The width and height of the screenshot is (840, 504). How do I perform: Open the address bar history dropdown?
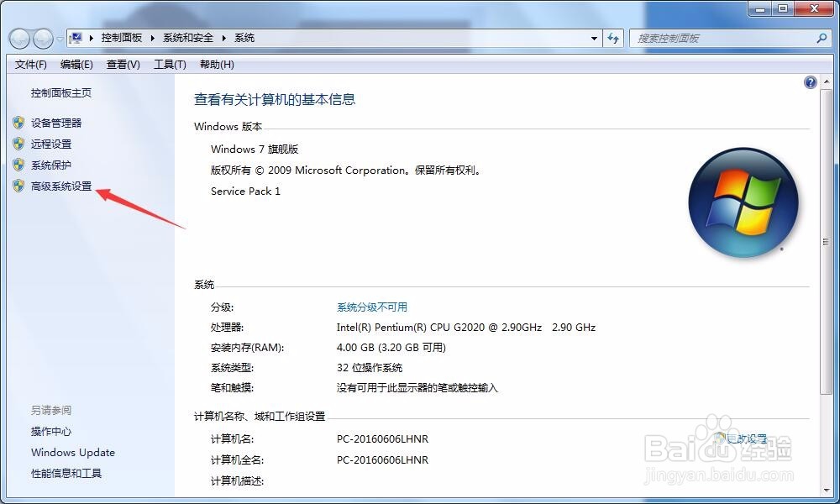594,39
